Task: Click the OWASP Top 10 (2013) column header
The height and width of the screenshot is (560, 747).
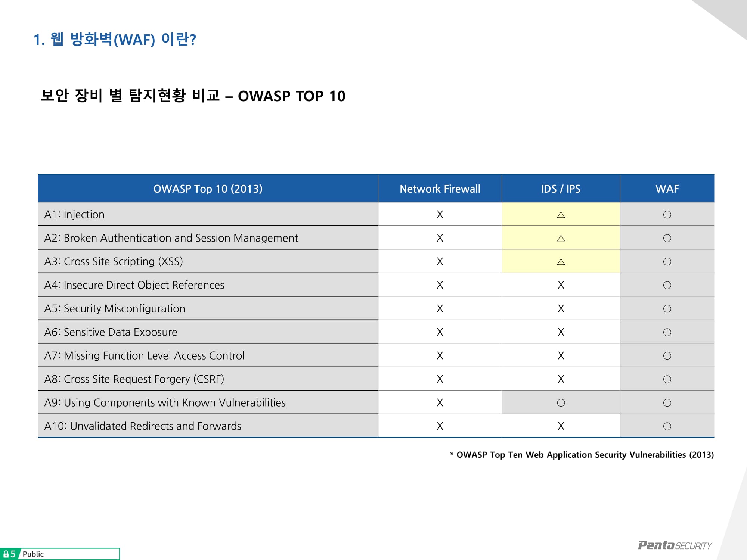Action: click(208, 189)
